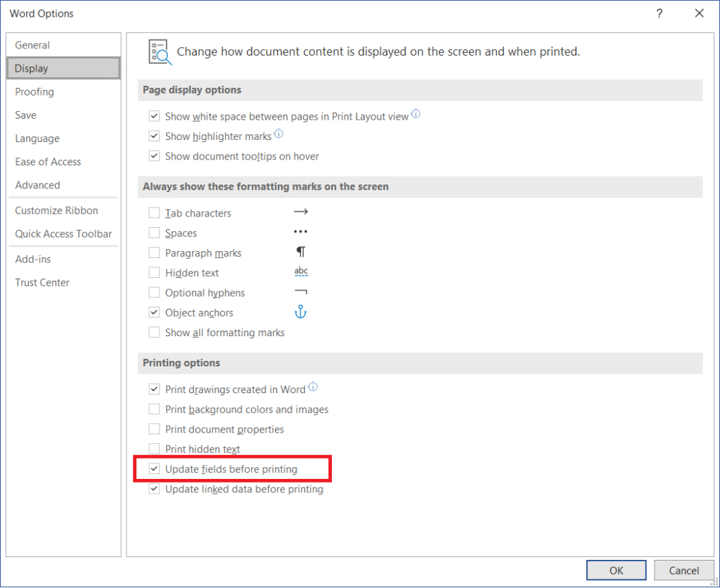Open Customize Ribbon settings
Viewport: 720px width, 588px height.
point(63,210)
